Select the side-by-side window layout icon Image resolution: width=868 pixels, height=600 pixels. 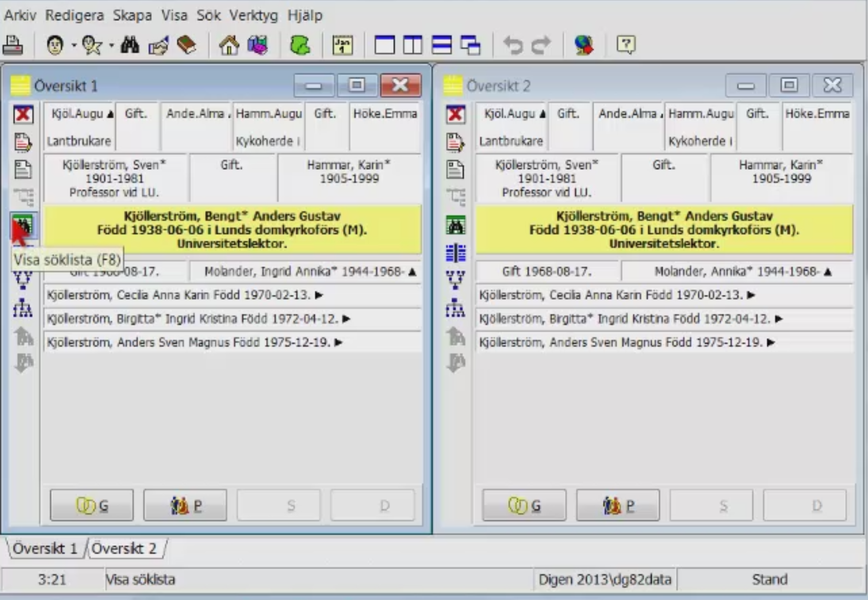click(413, 45)
